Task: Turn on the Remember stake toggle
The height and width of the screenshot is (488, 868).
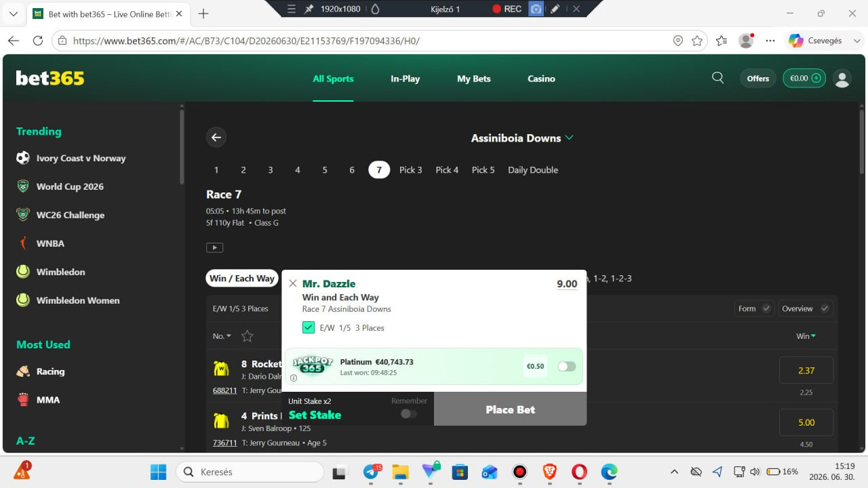Action: (x=408, y=413)
